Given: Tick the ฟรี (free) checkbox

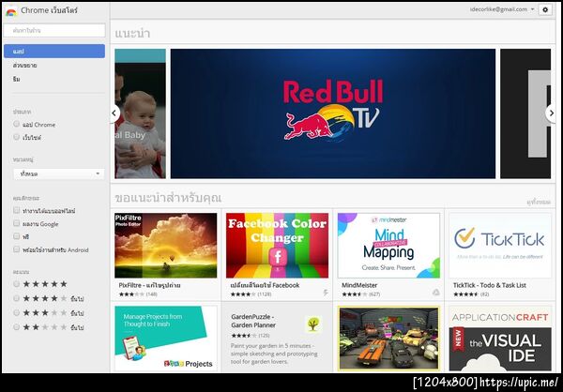Looking at the screenshot, I should point(16,236).
